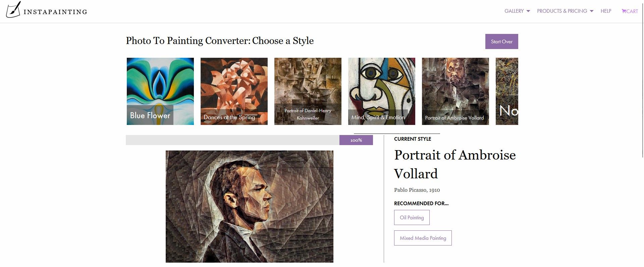Select the Oil Painting recommendation

[412, 217]
